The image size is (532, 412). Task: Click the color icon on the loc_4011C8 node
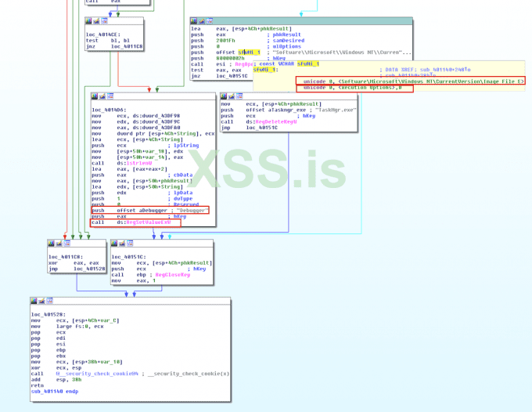click(51, 243)
